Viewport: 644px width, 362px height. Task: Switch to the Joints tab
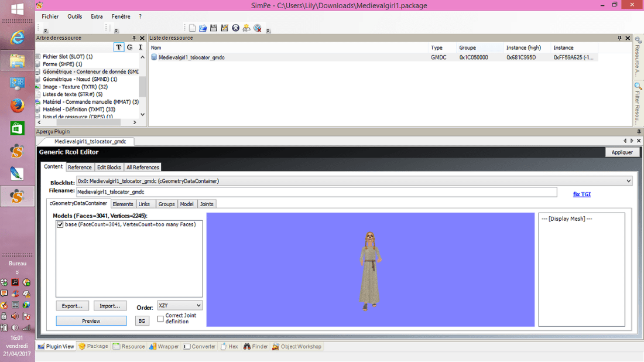pyautogui.click(x=207, y=204)
